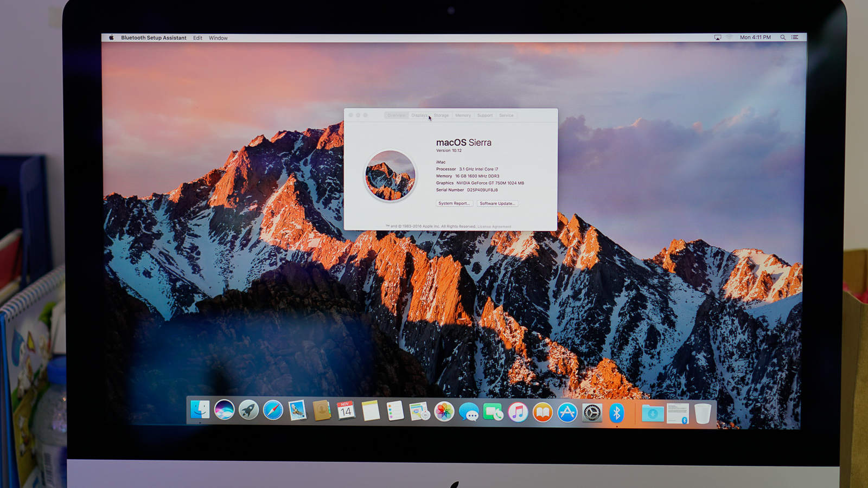Open the License Agreement link
The height and width of the screenshot is (488, 868).
click(494, 227)
